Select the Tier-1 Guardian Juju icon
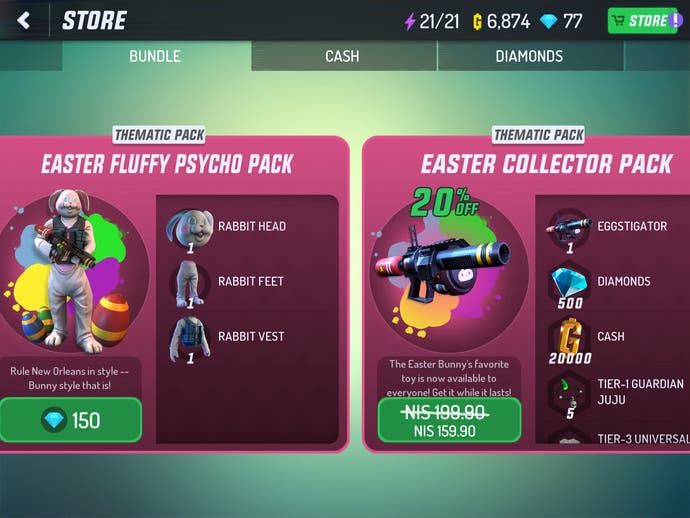690x518 pixels. pos(569,395)
